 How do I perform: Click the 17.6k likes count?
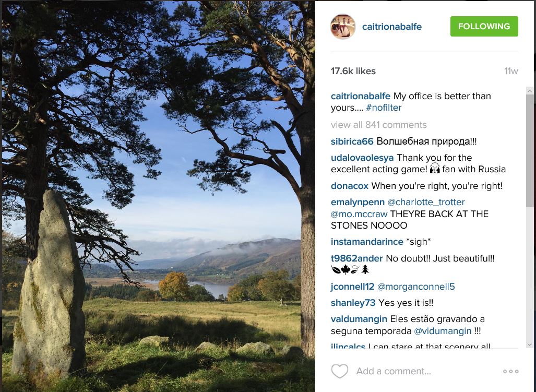point(353,71)
